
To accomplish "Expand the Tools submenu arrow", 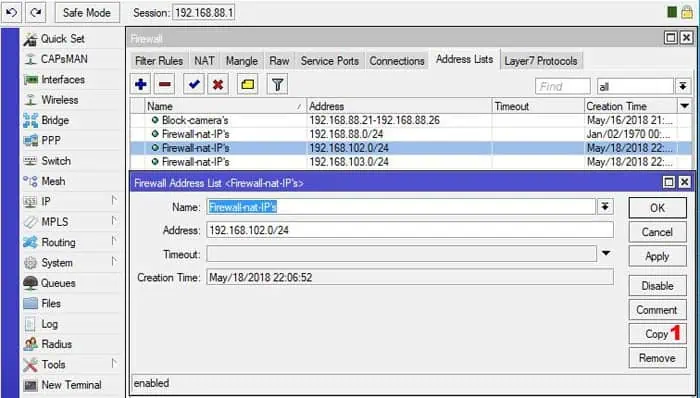I will pyautogui.click(x=114, y=363).
